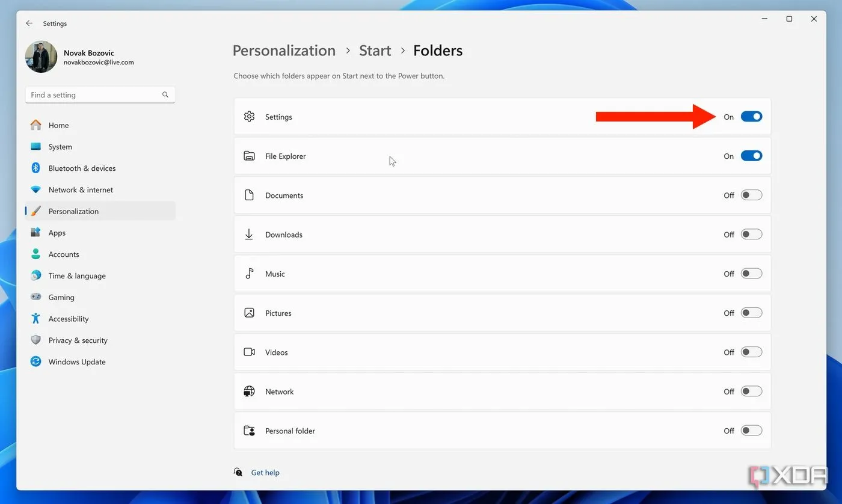The image size is (842, 504).
Task: Click the Find a setting search box
Action: (100, 95)
